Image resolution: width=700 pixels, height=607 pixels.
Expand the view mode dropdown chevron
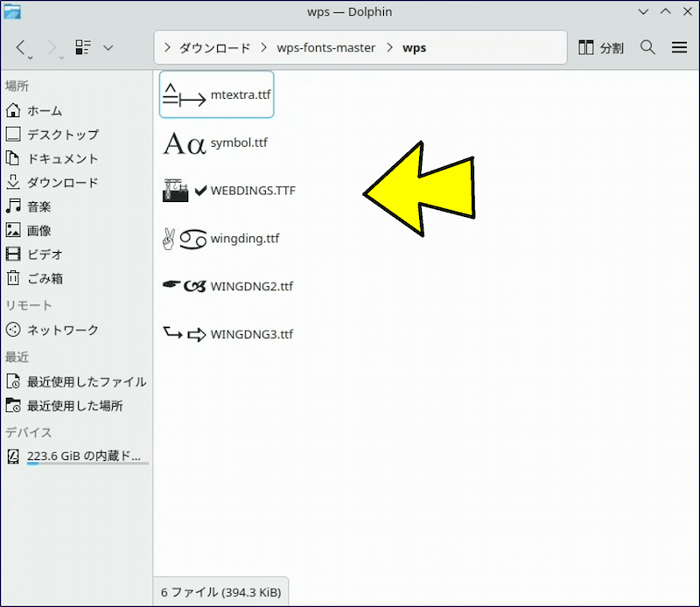tap(108, 47)
